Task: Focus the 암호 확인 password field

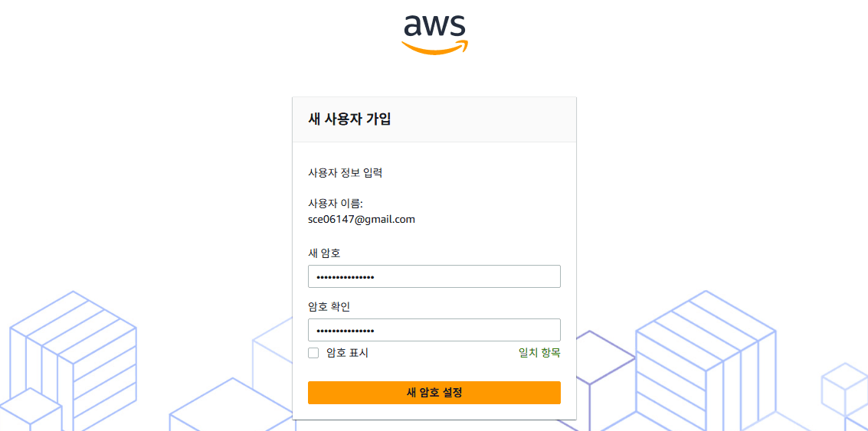Action: point(434,330)
